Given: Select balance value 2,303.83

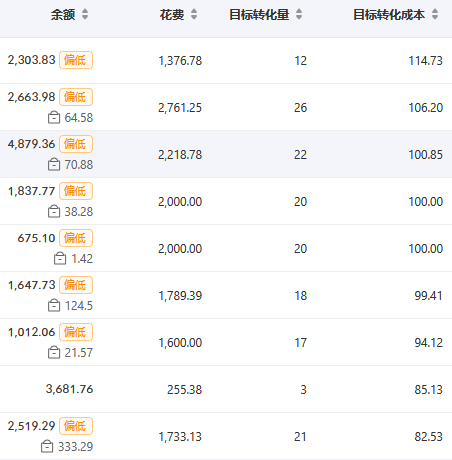Looking at the screenshot, I should click(x=31, y=60).
